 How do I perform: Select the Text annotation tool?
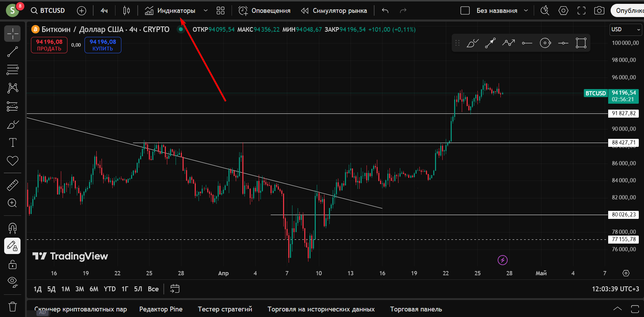coord(13,142)
